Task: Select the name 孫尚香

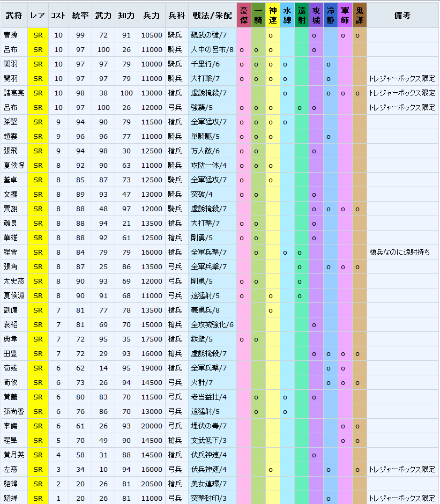Action: pos(14,411)
